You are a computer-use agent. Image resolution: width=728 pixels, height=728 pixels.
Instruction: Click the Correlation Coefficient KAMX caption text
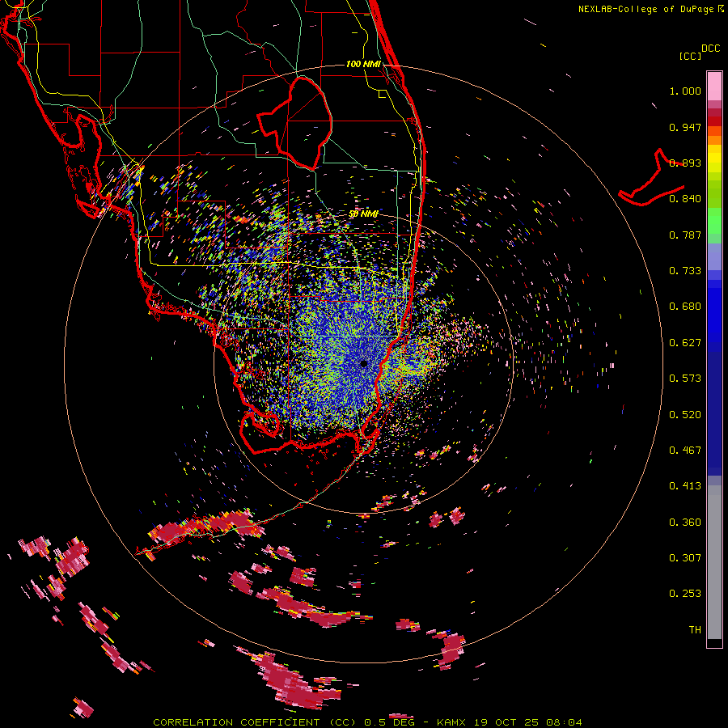[367, 722]
